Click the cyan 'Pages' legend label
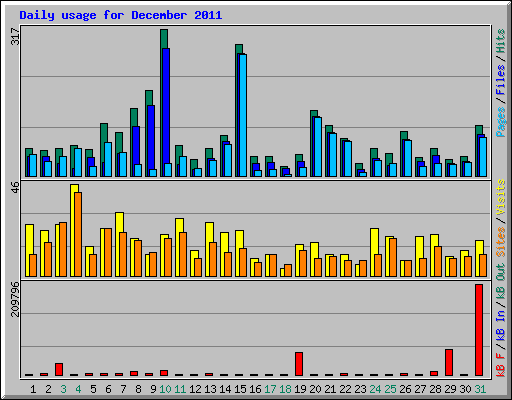512x400 pixels. coord(500,122)
